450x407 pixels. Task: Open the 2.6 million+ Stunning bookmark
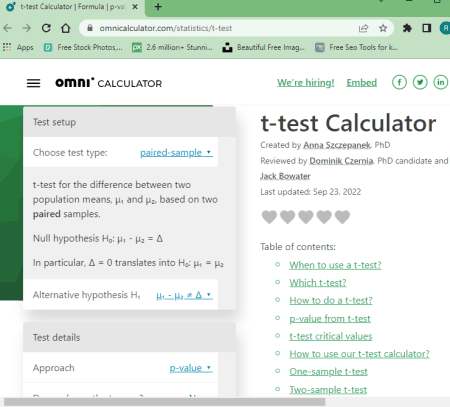click(x=172, y=47)
